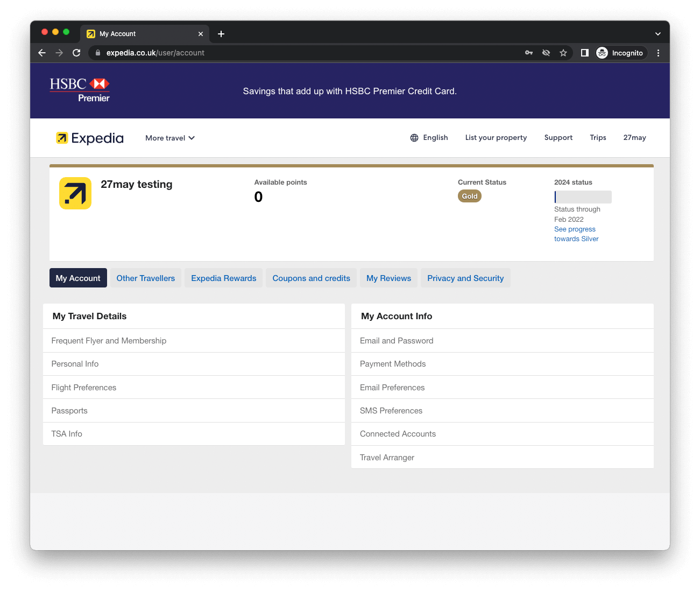Open Email and Password settings
The width and height of the screenshot is (700, 590).
[503, 341]
